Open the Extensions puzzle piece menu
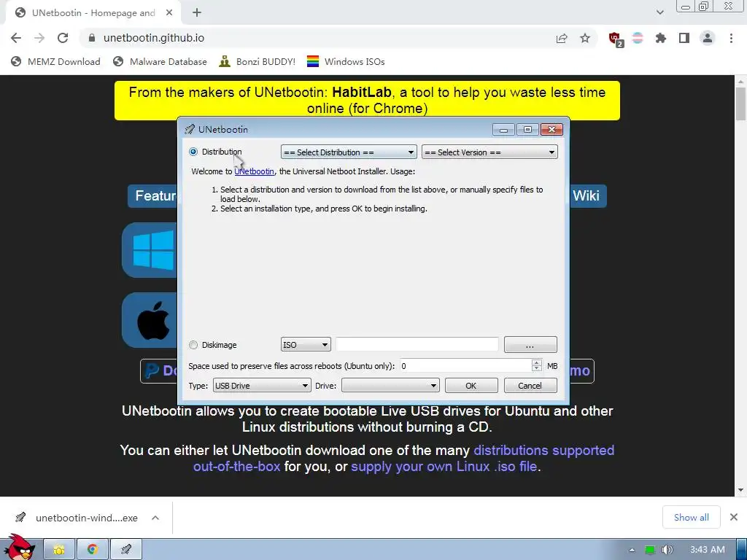 click(660, 38)
